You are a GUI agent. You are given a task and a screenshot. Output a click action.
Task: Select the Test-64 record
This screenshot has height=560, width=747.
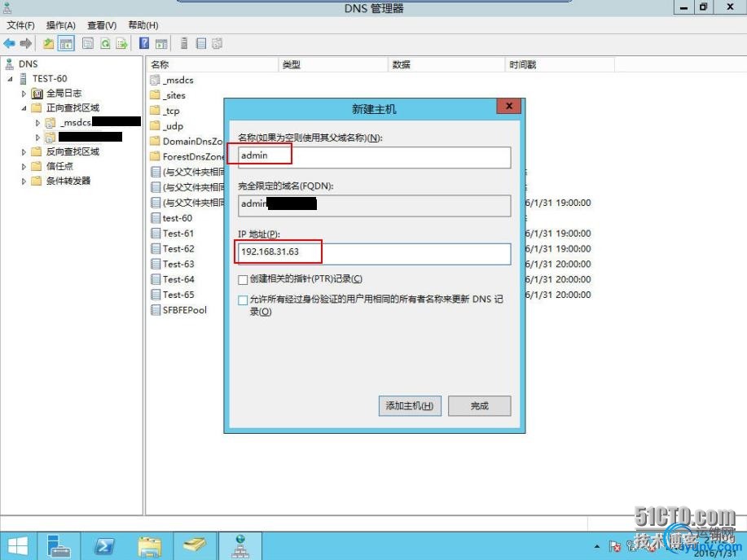(173, 279)
